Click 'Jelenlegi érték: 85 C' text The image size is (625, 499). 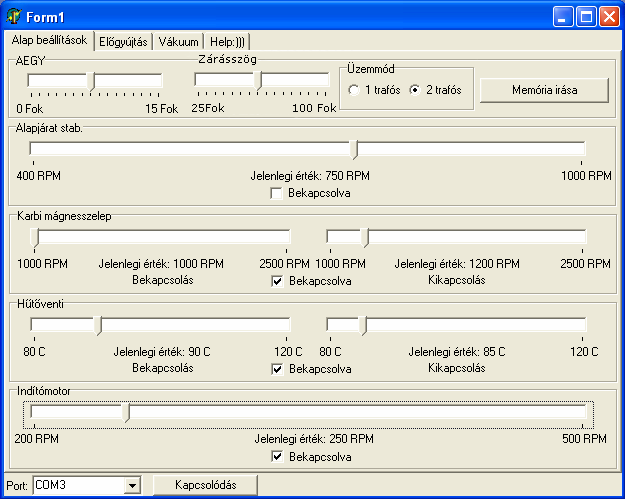click(457, 352)
